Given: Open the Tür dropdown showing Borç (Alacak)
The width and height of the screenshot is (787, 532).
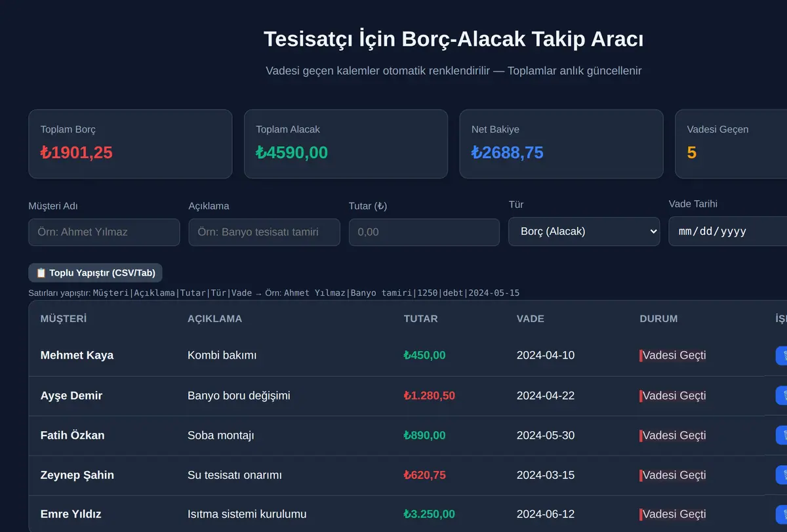Looking at the screenshot, I should 584,232.
